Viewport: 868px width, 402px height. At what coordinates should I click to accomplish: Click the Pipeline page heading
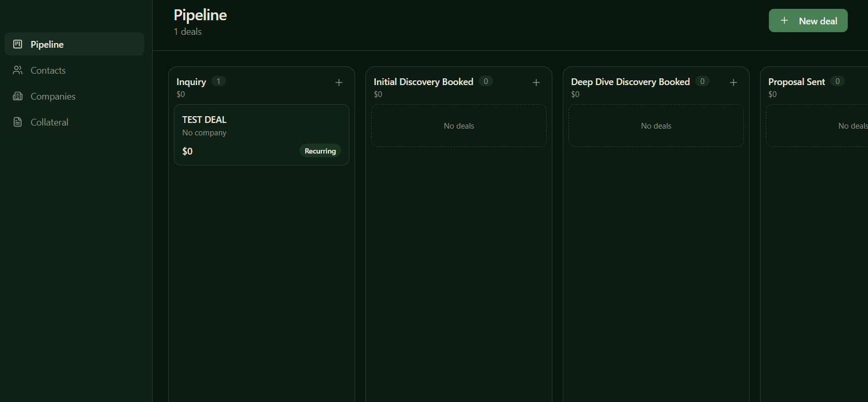(x=200, y=15)
